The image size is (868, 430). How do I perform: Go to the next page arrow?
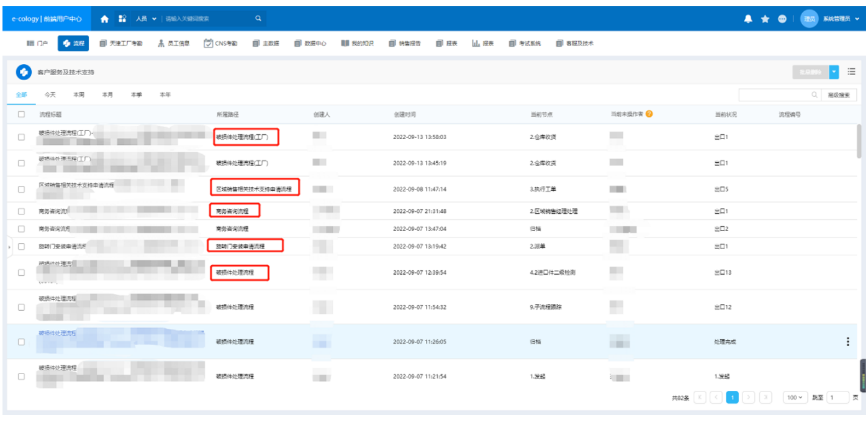pyautogui.click(x=749, y=397)
